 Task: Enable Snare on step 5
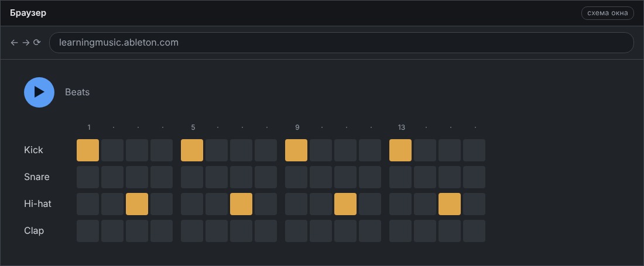(x=192, y=177)
